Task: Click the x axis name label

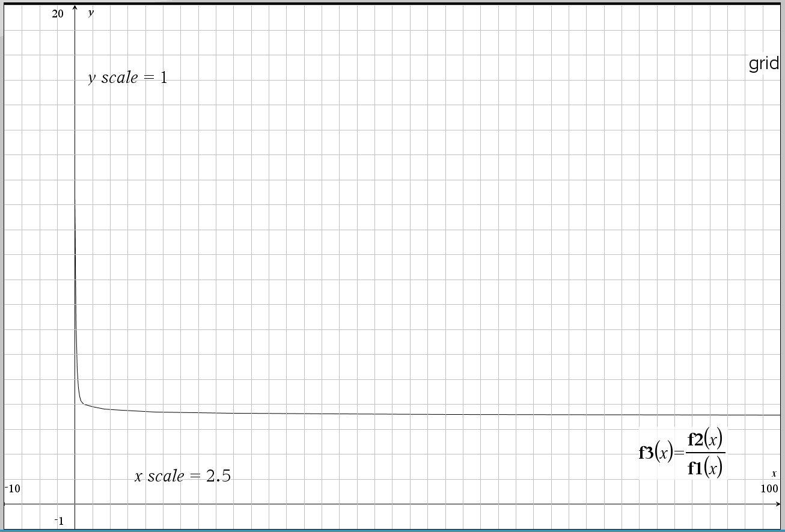Action: click(774, 474)
